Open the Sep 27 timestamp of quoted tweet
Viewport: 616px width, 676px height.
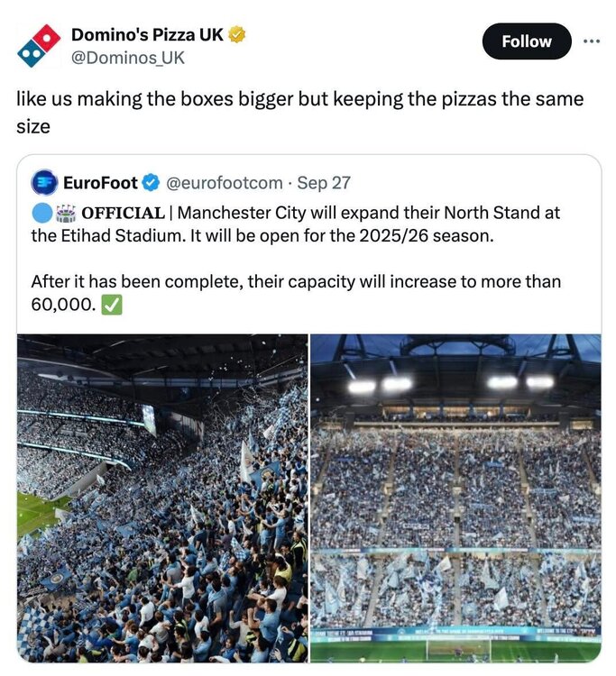point(324,183)
